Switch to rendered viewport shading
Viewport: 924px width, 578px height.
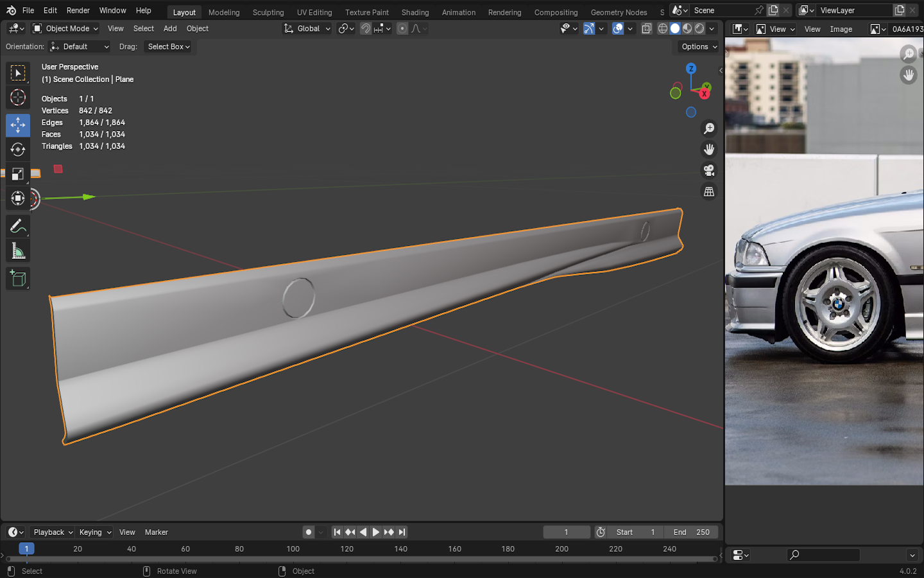coord(699,28)
